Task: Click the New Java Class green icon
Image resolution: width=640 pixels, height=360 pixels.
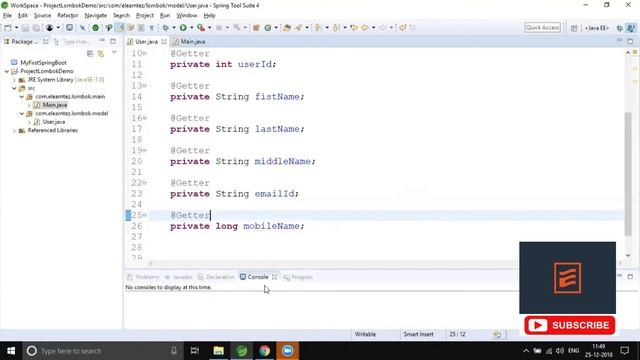Action: 268,28
